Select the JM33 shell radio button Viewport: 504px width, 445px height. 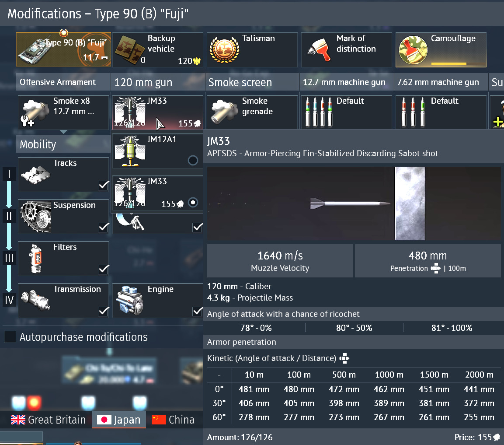point(193,203)
